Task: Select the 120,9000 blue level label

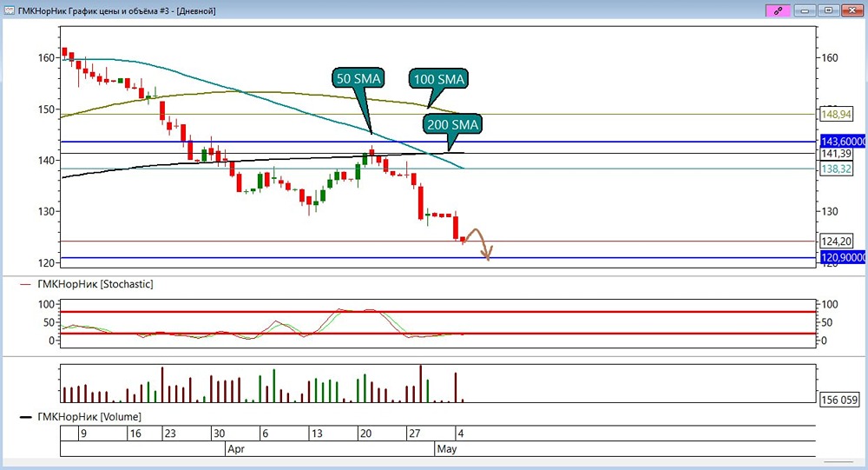Action: coord(844,258)
